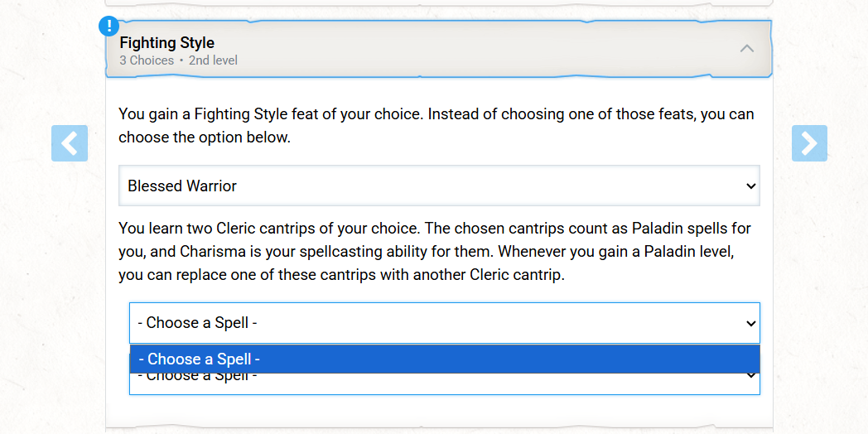868x434 pixels.
Task: Collapse Fighting Style using the chevron
Action: point(747,48)
